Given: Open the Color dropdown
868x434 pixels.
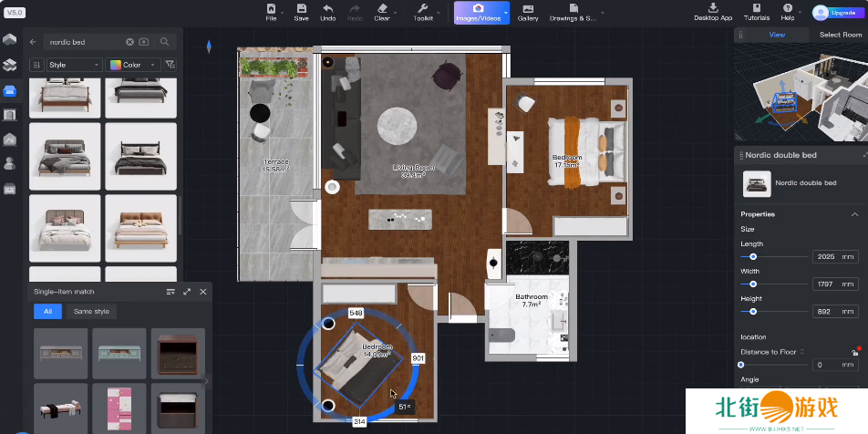Looking at the screenshot, I should (x=134, y=65).
